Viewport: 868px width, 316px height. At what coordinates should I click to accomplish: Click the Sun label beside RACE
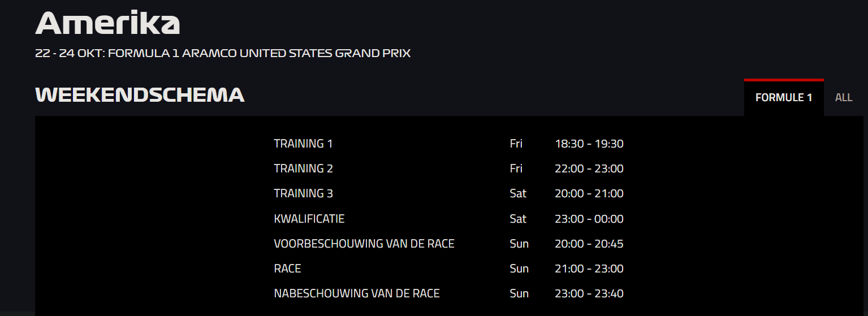pyautogui.click(x=519, y=269)
